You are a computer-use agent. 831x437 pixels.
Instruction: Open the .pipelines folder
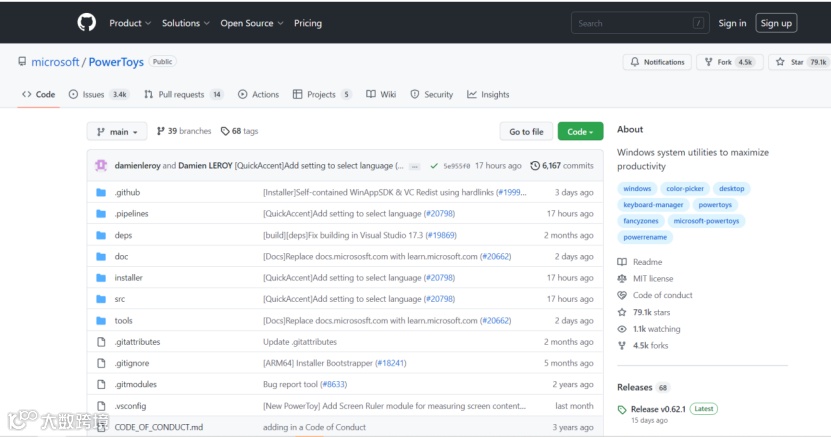[131, 213]
